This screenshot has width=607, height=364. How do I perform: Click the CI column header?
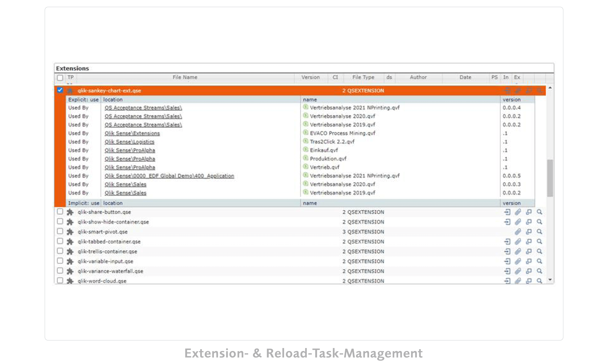click(335, 77)
